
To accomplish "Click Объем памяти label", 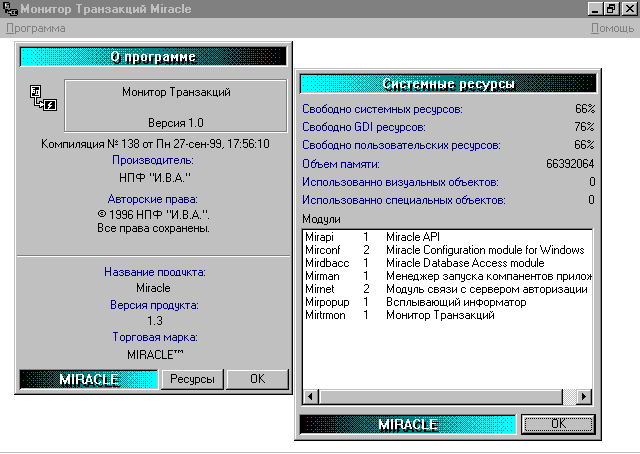I will 341,164.
